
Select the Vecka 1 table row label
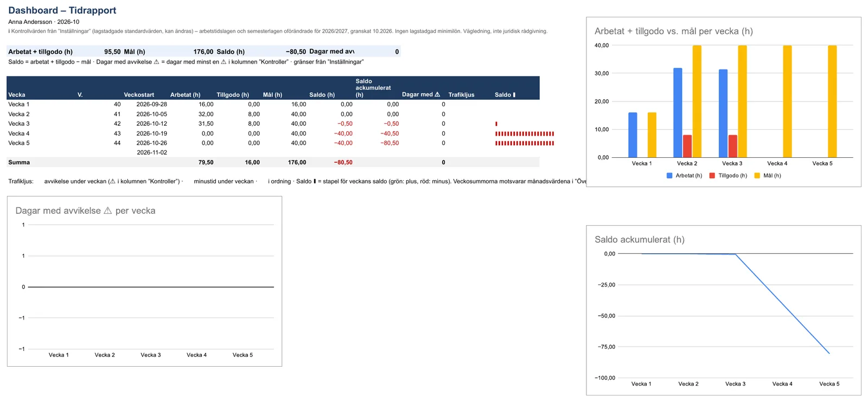pyautogui.click(x=19, y=104)
